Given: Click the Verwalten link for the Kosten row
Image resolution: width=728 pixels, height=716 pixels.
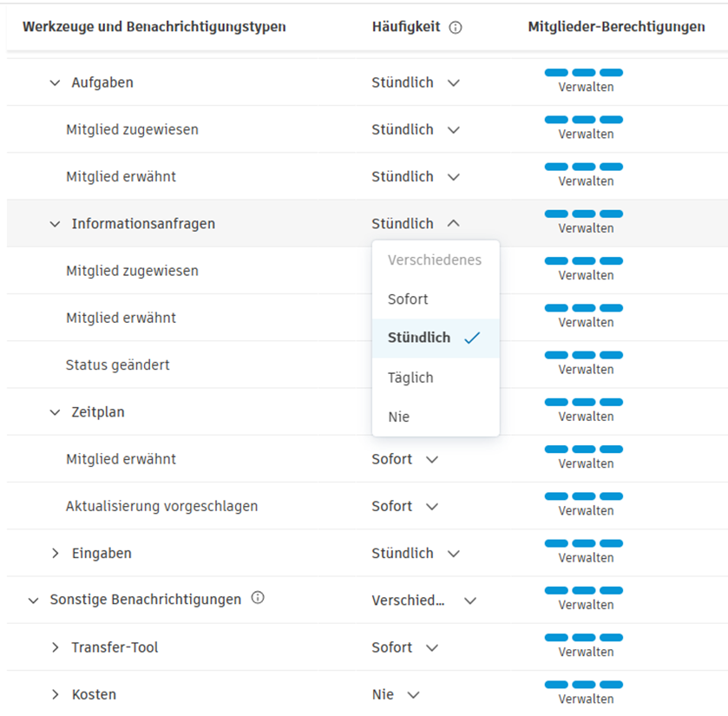Looking at the screenshot, I should point(584,699).
